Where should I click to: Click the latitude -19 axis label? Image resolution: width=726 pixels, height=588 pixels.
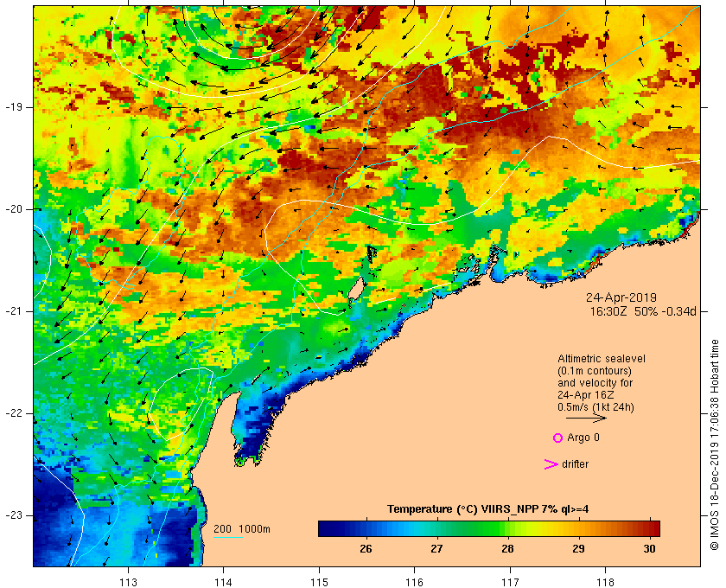[x=14, y=107]
